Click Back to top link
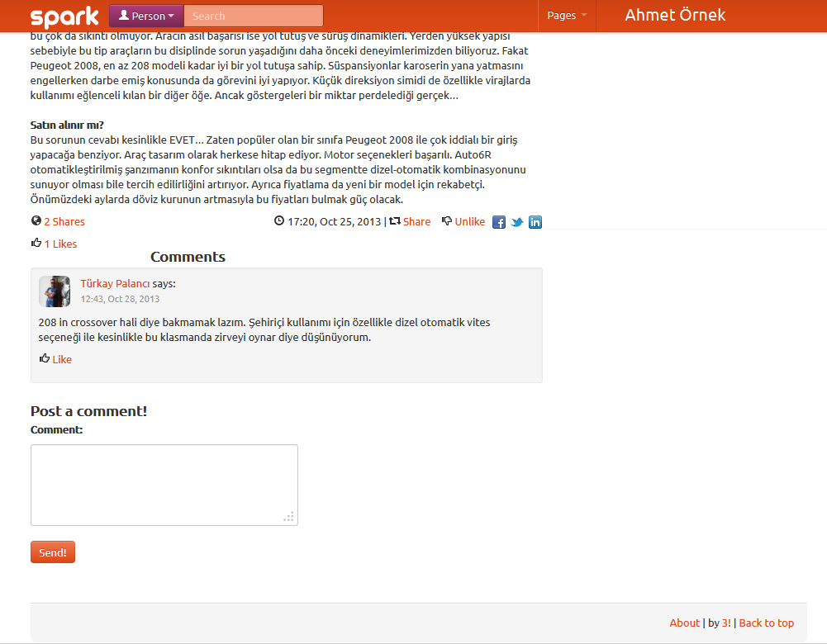827x644 pixels. click(767, 623)
